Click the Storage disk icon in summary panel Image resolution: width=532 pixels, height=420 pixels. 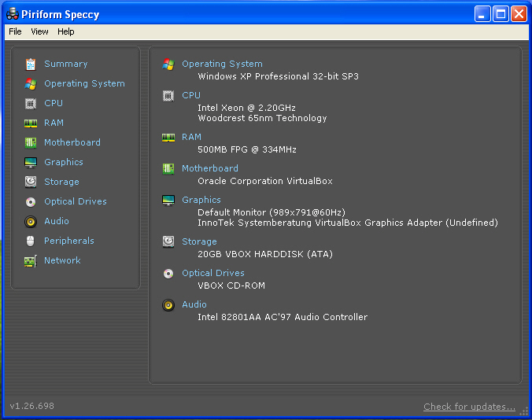(168, 241)
